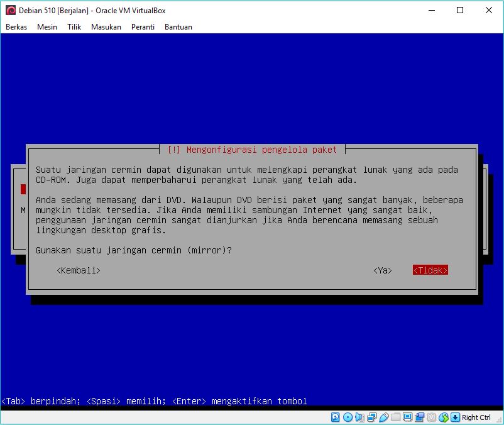Open the audio status indicator icon

pos(359,417)
